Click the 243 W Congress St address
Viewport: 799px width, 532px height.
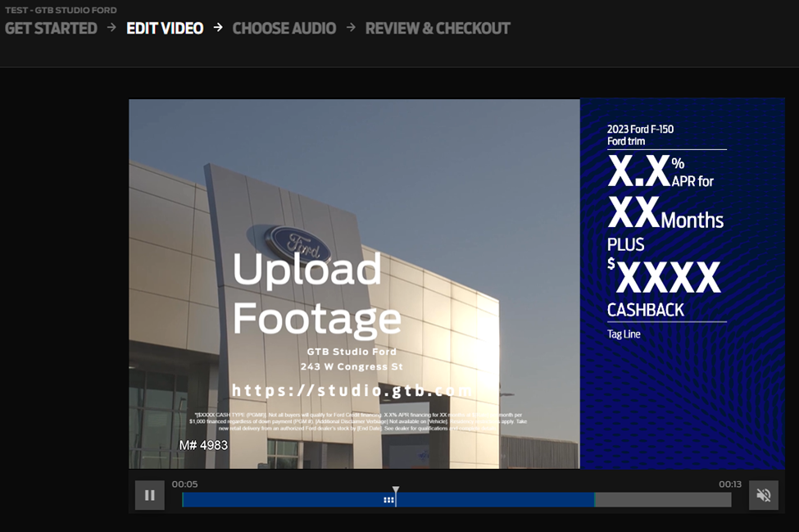click(x=352, y=366)
